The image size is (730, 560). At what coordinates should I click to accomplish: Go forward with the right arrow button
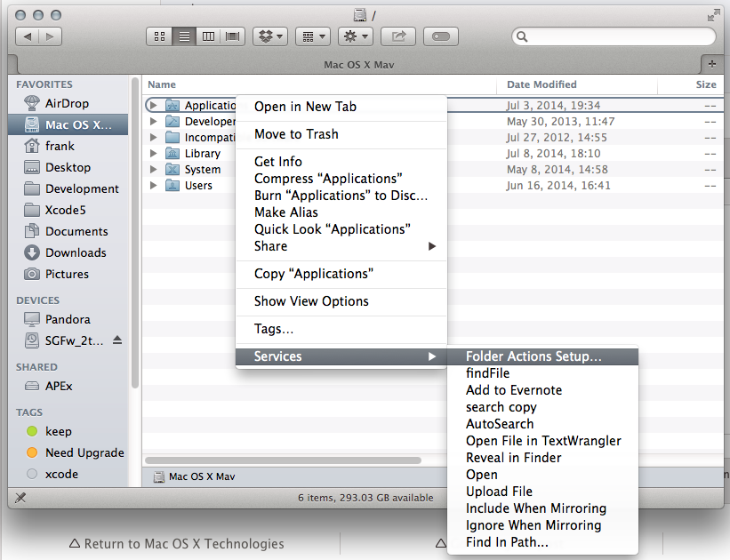pyautogui.click(x=50, y=36)
